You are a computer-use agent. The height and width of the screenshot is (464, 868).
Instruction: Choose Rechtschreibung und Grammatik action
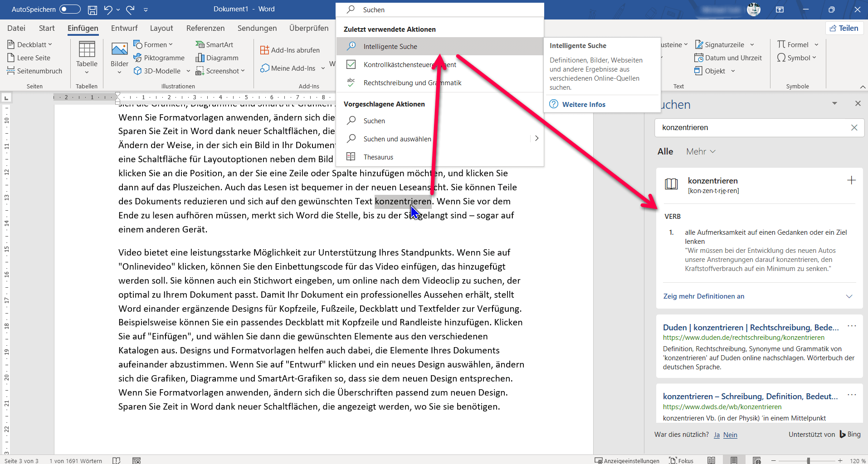coord(440,82)
